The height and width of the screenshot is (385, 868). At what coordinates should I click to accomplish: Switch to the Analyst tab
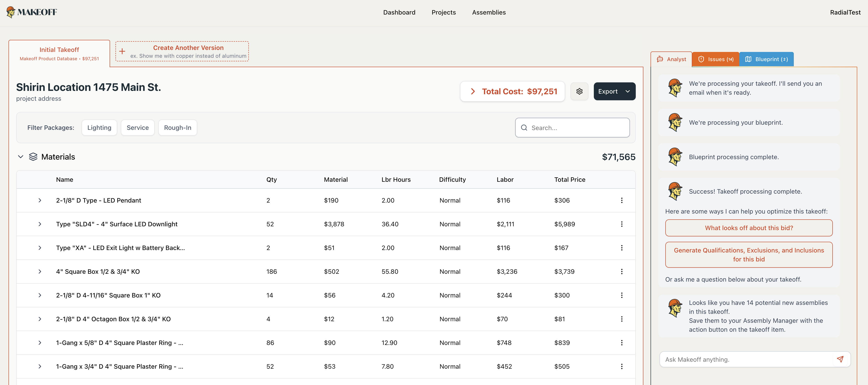pyautogui.click(x=672, y=59)
